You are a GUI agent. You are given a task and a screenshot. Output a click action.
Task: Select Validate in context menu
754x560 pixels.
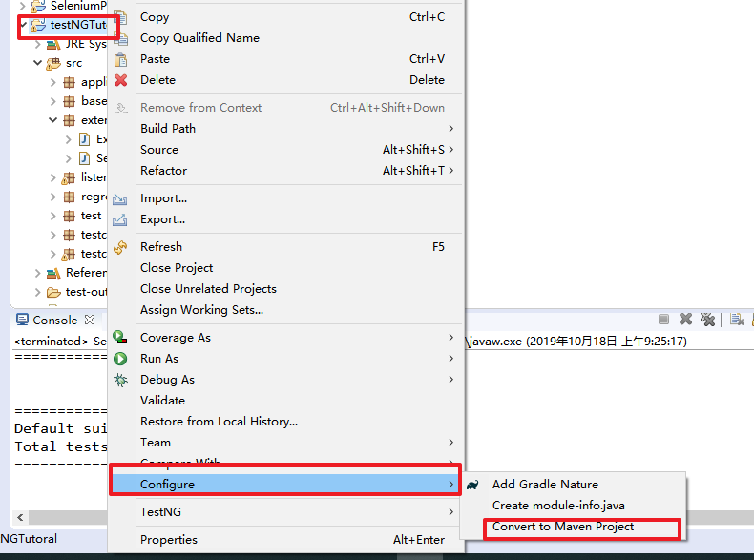(x=286, y=401)
